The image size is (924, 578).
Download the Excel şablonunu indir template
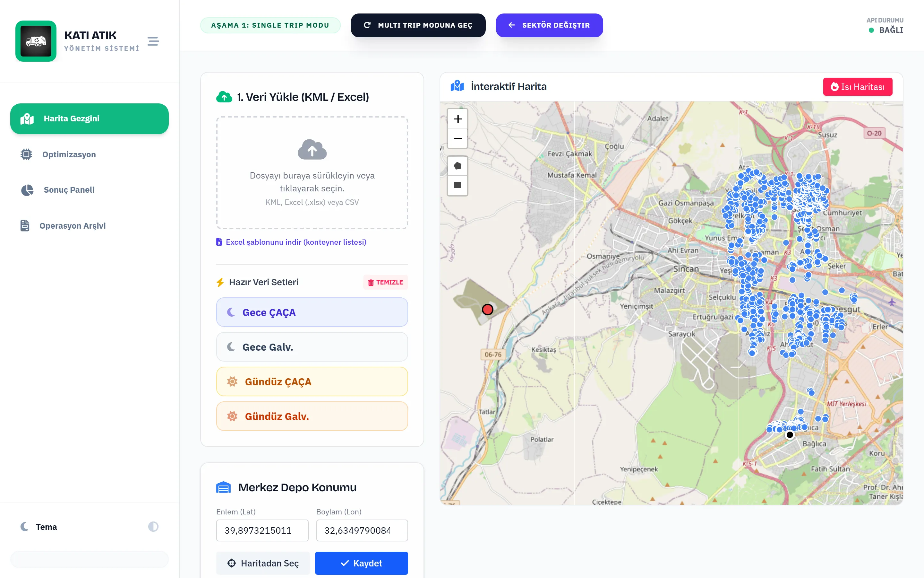click(x=291, y=242)
